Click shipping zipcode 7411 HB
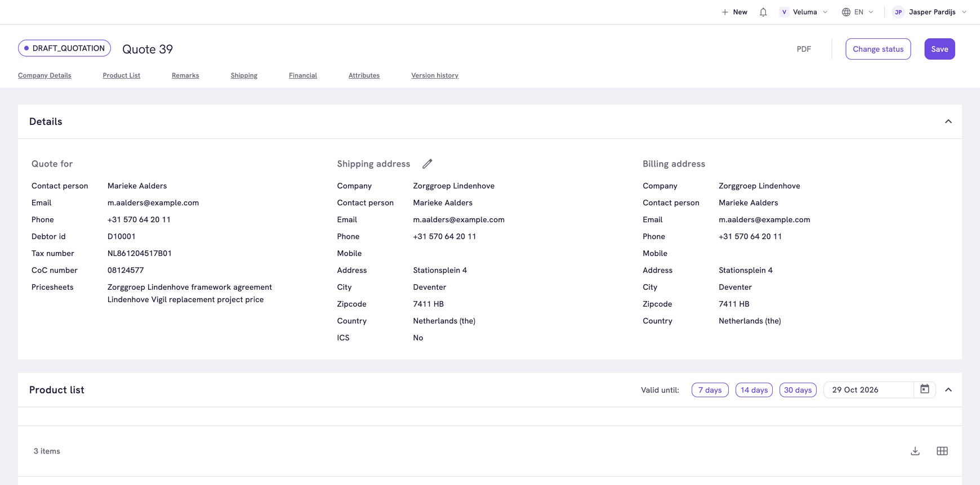Image resolution: width=980 pixels, height=485 pixels. 428,304
